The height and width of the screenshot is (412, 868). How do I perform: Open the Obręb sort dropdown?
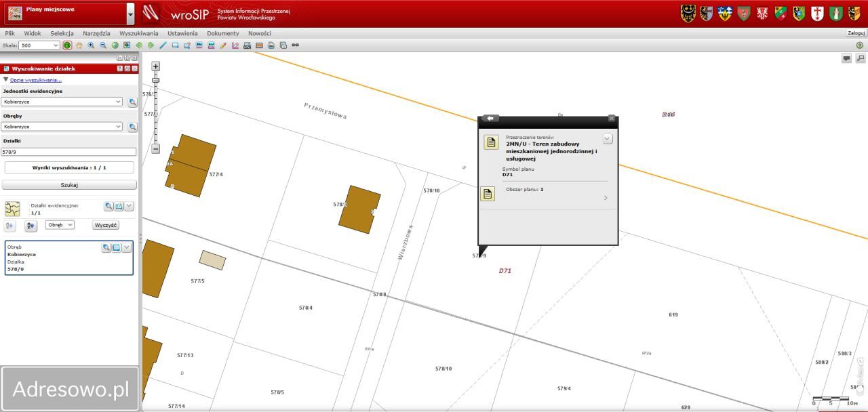click(60, 225)
